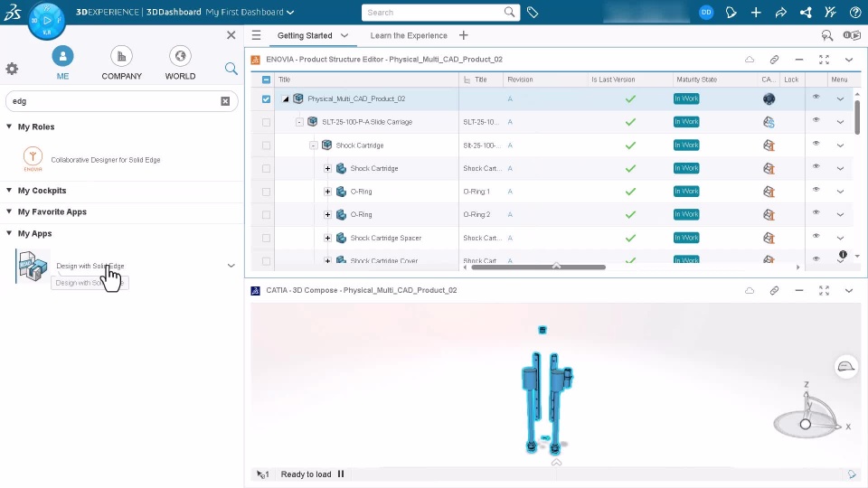Click the horizontal scrollbar of the structure table

click(539, 267)
